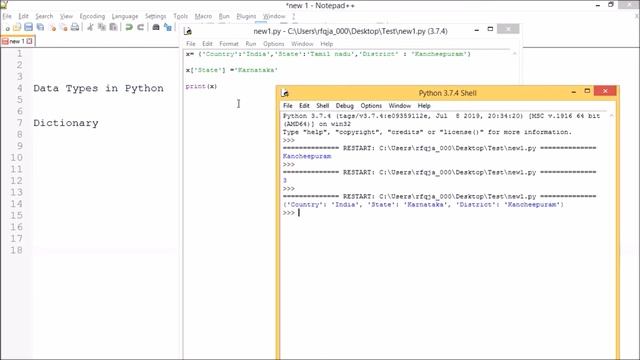640x360 pixels.
Task: Open Notepad++ Run menu
Action: [x=224, y=16]
